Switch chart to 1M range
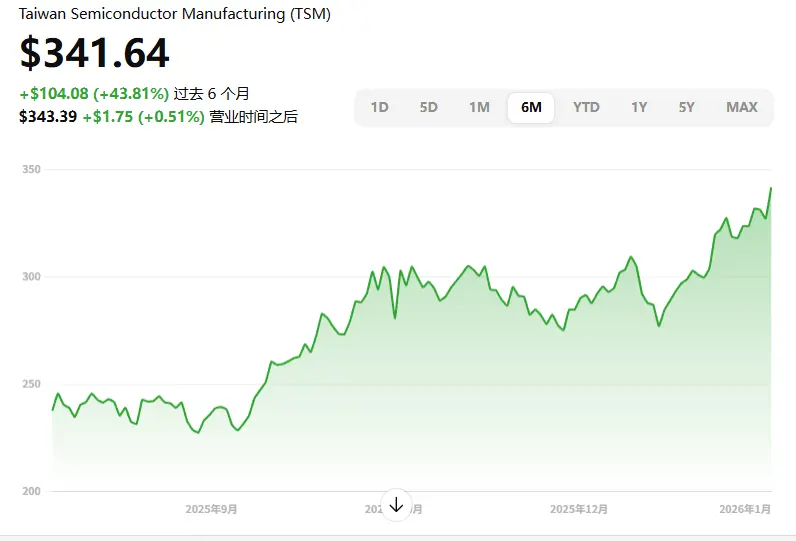 click(479, 107)
